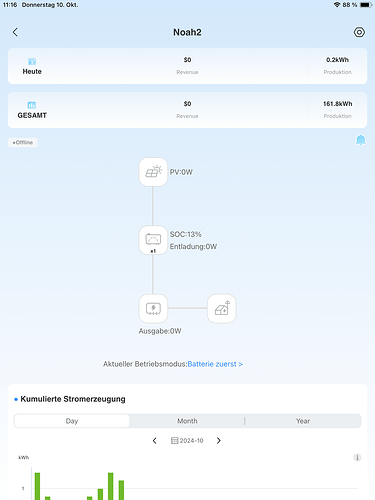Tap battery status icon in status bar
The image size is (375, 500).
click(x=366, y=5)
